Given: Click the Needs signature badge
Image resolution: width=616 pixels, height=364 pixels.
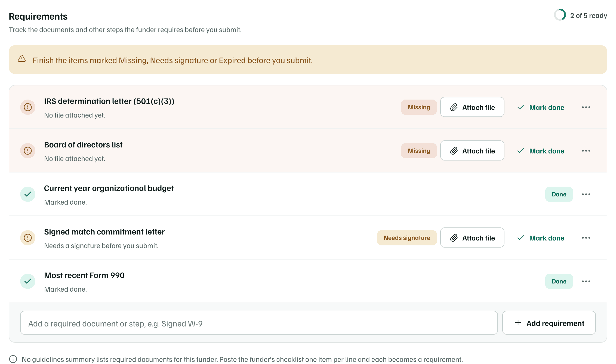Looking at the screenshot, I should 407,238.
